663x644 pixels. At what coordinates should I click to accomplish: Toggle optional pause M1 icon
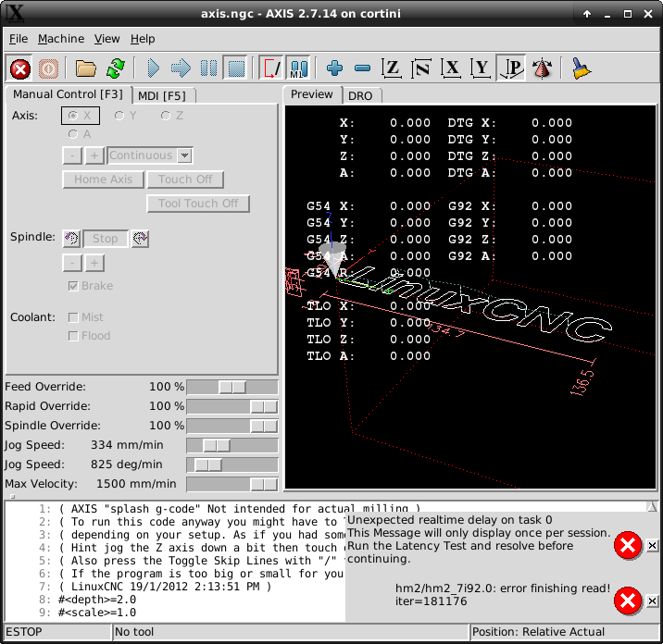click(298, 68)
